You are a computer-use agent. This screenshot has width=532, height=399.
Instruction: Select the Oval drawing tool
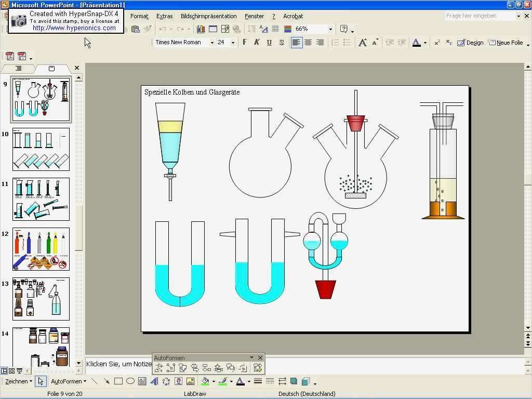(x=130, y=381)
